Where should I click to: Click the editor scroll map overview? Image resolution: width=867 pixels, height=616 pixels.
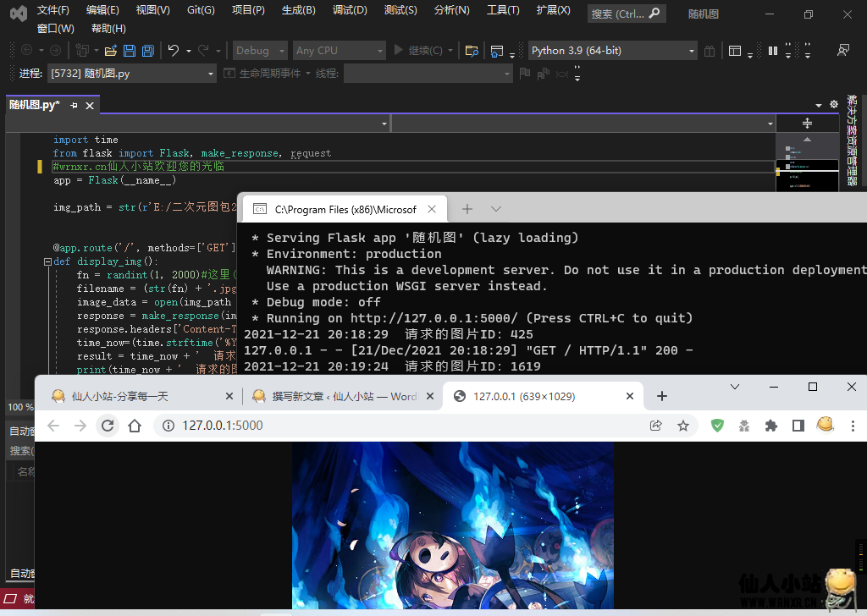click(807, 163)
